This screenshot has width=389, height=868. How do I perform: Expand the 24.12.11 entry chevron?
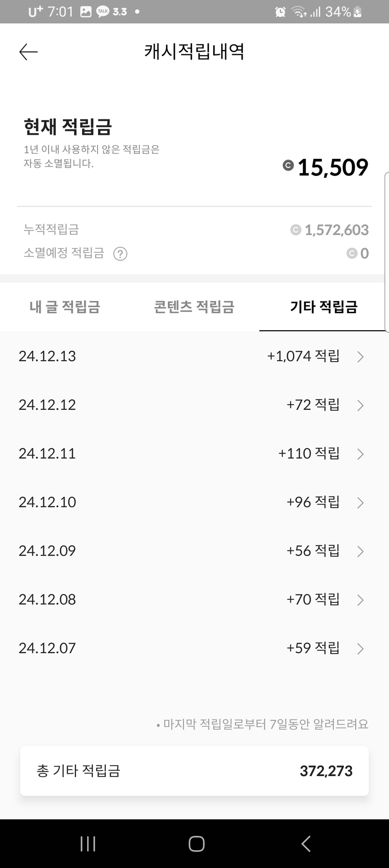click(360, 454)
